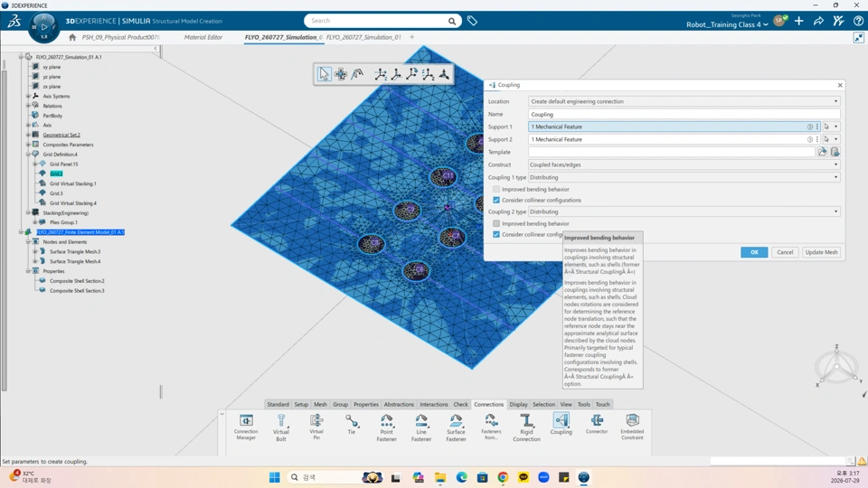Select the Rigid Connection tool

click(x=526, y=427)
